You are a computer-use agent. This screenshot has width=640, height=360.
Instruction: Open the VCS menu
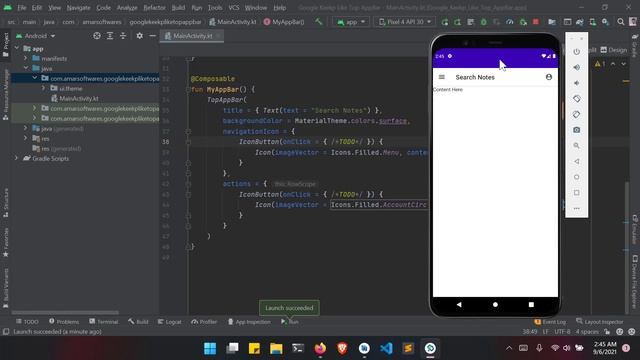[233, 8]
